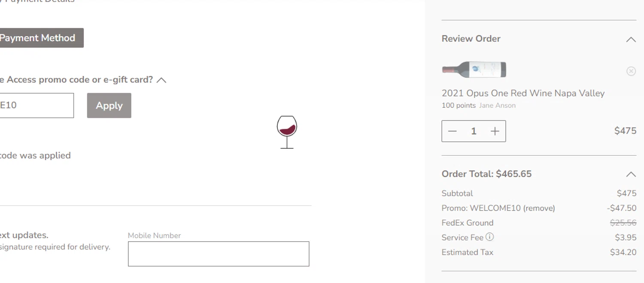Decrease wine quantity with minus button
This screenshot has height=283, width=644.
[453, 131]
